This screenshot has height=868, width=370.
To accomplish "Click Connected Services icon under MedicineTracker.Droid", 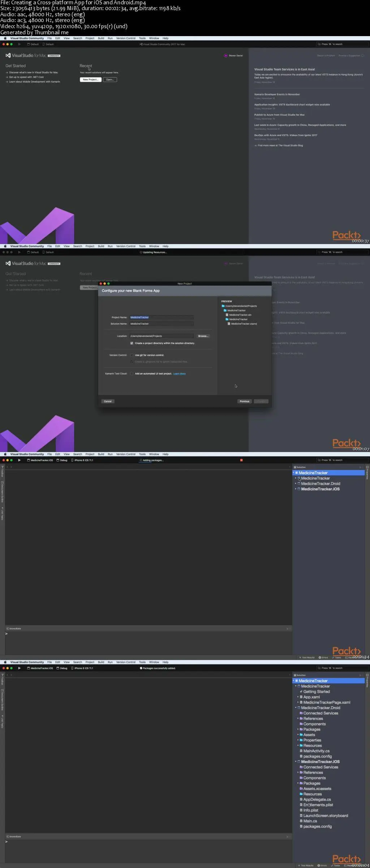I will coord(301,713).
